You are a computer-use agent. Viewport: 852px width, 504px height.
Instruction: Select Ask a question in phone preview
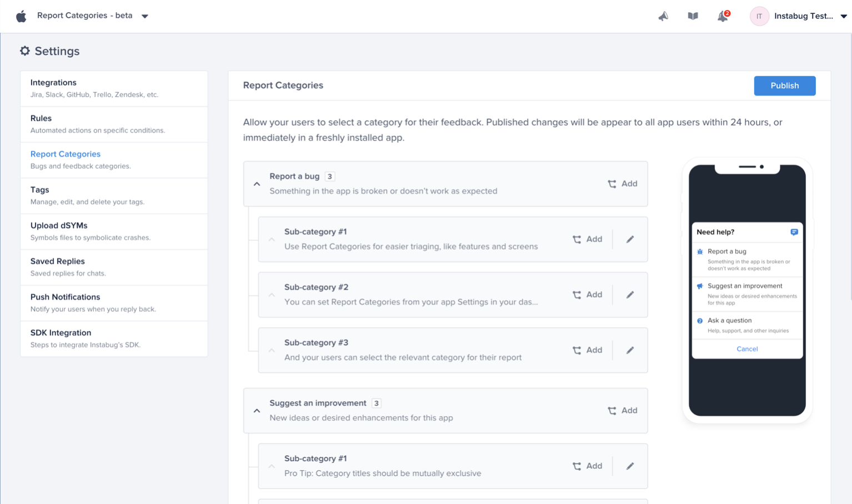pos(747,325)
